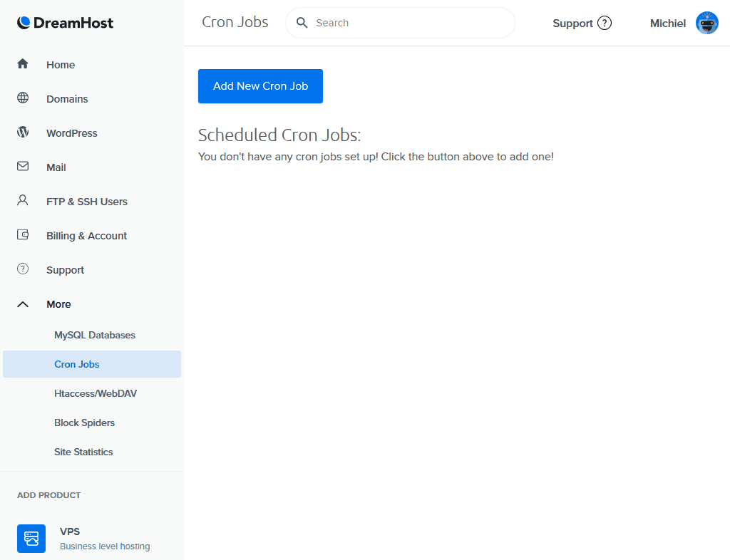The image size is (730, 560).
Task: Click the sidebar Support question mark icon
Action: click(23, 269)
